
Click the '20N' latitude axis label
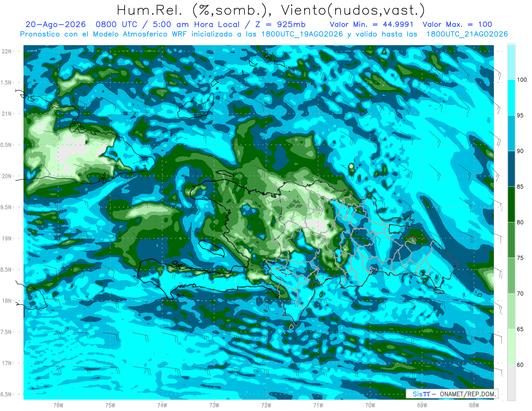(x=7, y=176)
